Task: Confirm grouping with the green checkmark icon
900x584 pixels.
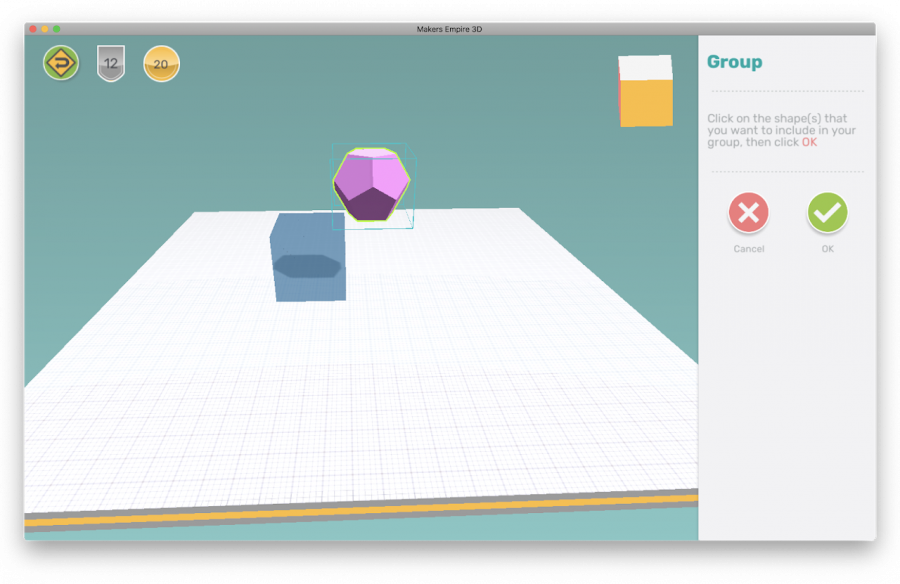Action: [x=827, y=212]
